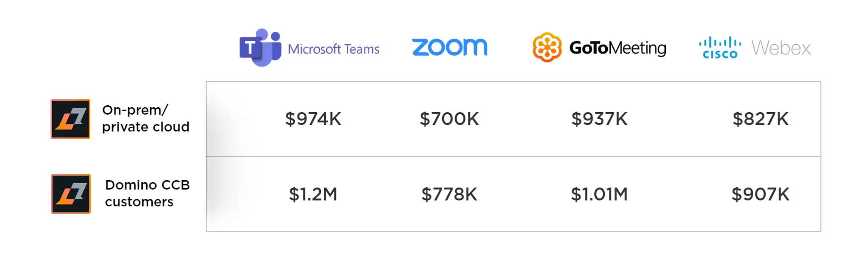Click the $1.01M cell for GoToMeeting
This screenshot has height=258, width=868.
[599, 194]
